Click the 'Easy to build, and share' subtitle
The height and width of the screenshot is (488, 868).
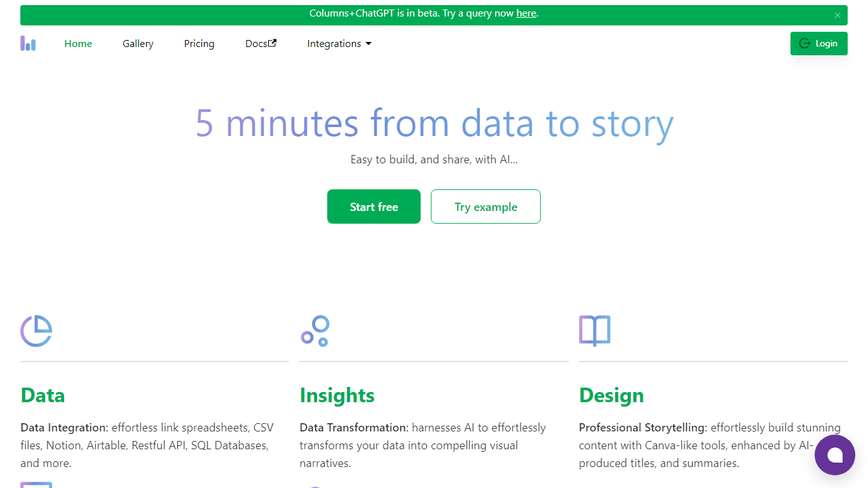pyautogui.click(x=434, y=159)
